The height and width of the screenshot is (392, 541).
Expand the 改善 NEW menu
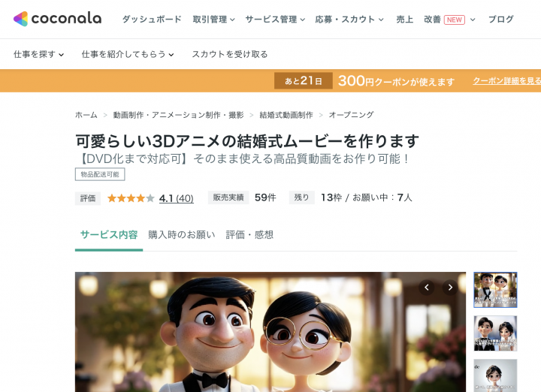(x=449, y=20)
